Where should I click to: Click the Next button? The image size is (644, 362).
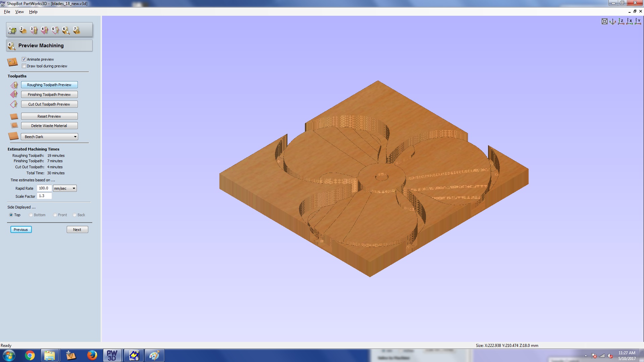[x=77, y=230]
